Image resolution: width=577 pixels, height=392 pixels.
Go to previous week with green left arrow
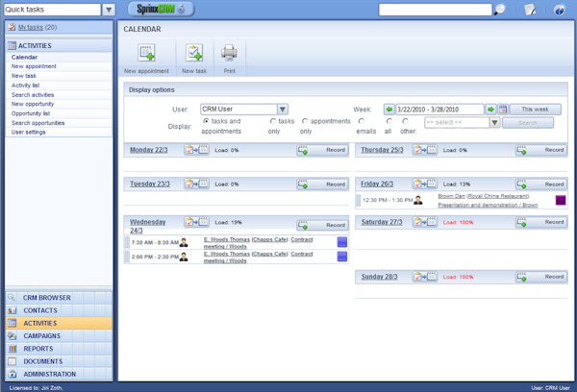click(x=389, y=110)
